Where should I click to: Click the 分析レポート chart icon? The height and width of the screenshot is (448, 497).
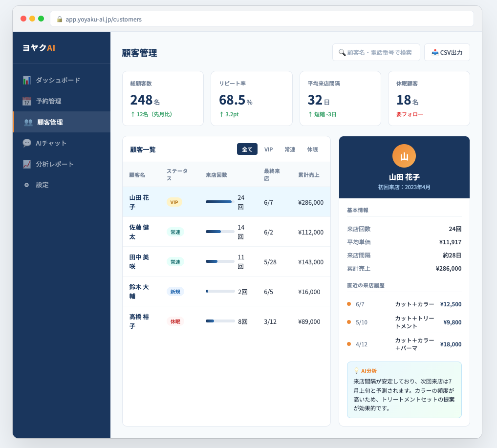27,164
